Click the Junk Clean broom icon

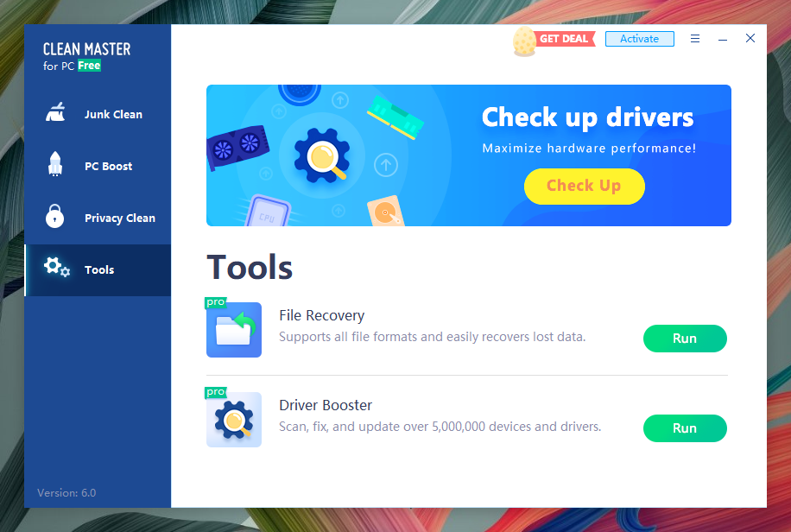tap(55, 114)
